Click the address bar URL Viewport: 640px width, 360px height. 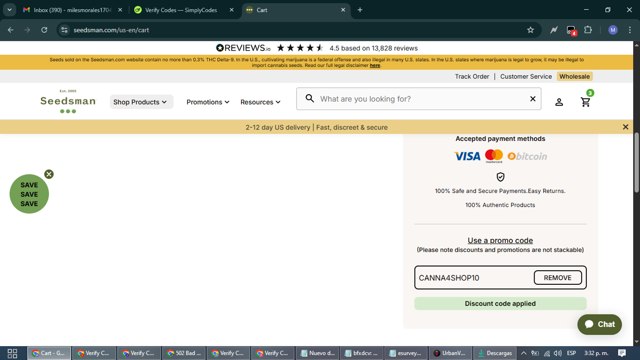coord(111,30)
